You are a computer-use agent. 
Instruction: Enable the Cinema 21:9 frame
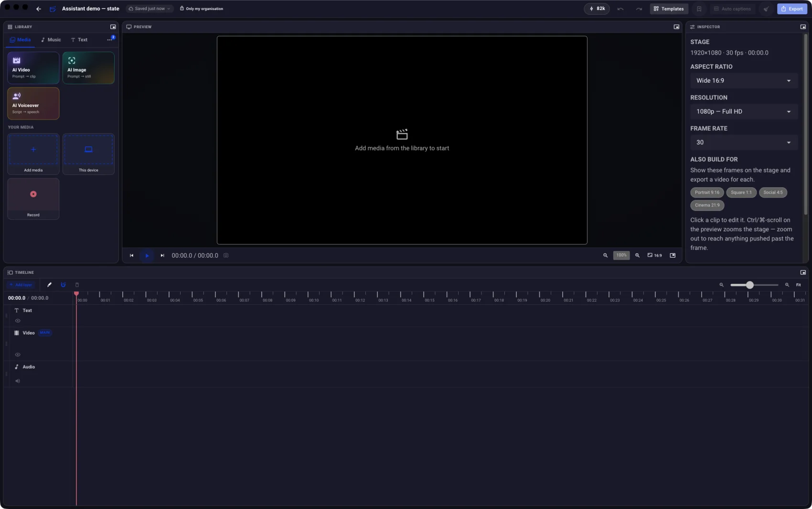[707, 206]
